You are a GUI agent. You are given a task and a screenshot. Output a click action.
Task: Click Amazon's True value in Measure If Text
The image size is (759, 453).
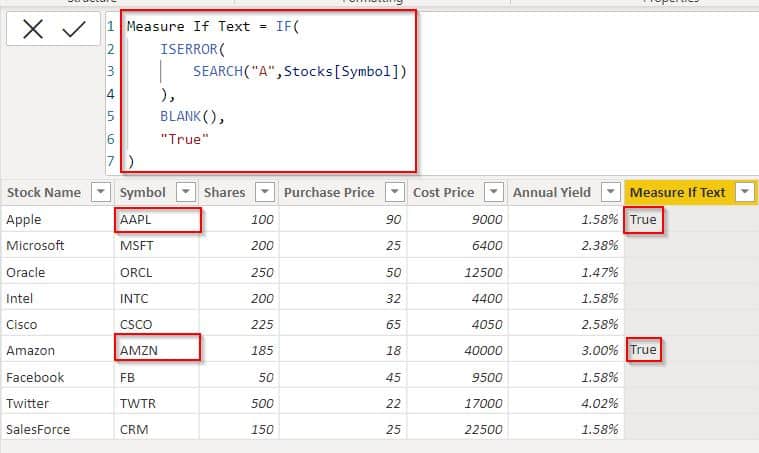643,349
